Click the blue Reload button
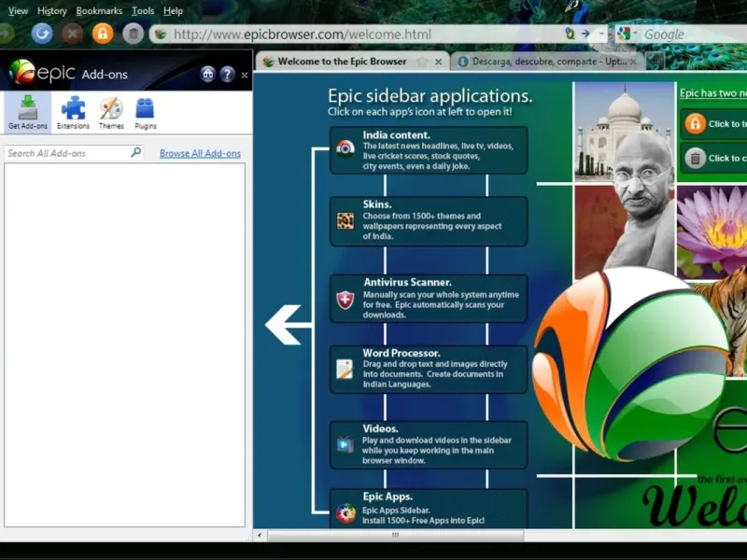The image size is (747, 560). [42, 34]
